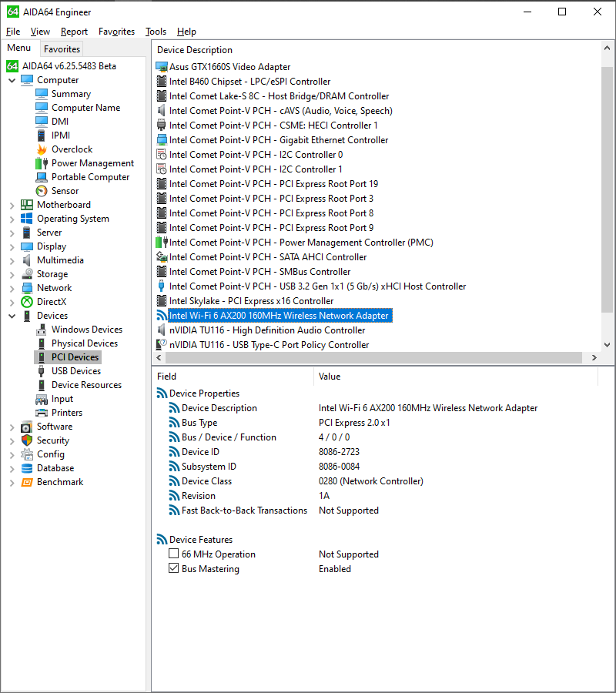Select Physical Devices in the tree
Image resolution: width=616 pixels, height=693 pixels.
85,343
